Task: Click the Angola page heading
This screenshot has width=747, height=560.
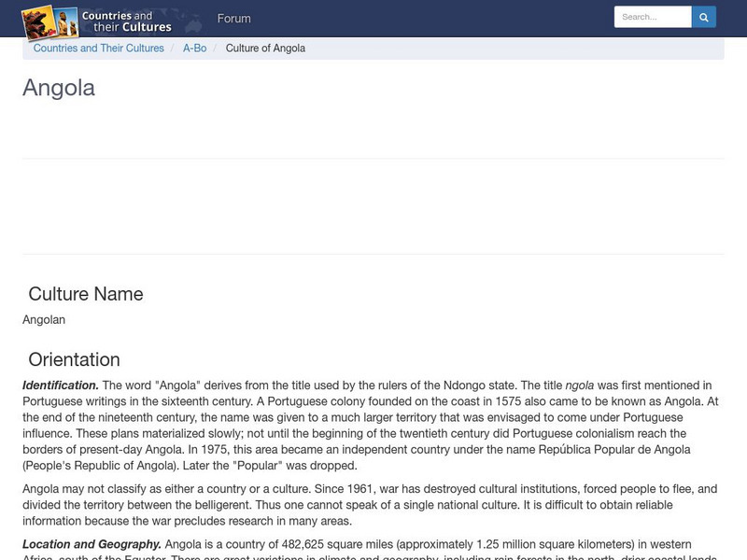Action: point(59,88)
